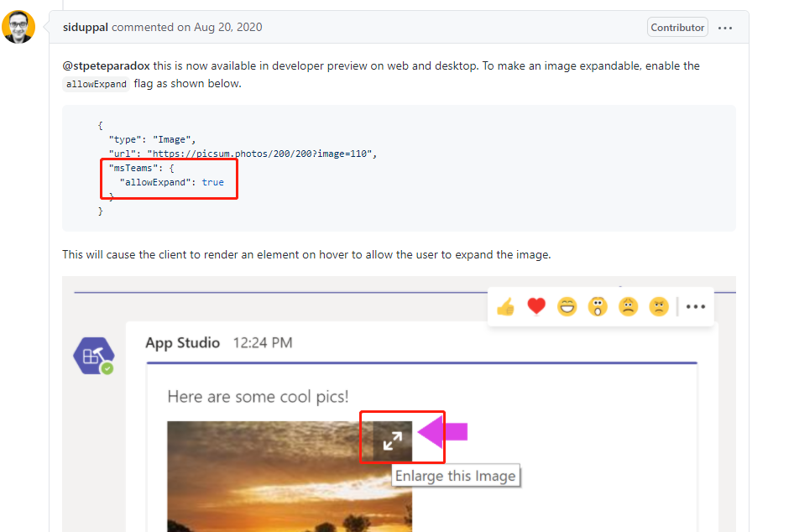Open more reaction options with the ellipsis
Screen dimensions: 794x532
pos(695,306)
